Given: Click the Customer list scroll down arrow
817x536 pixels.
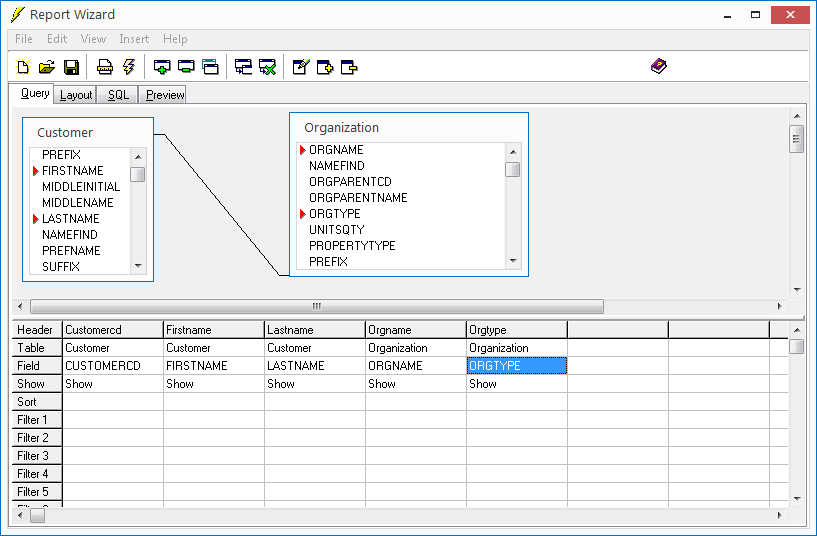Looking at the screenshot, I should (138, 266).
